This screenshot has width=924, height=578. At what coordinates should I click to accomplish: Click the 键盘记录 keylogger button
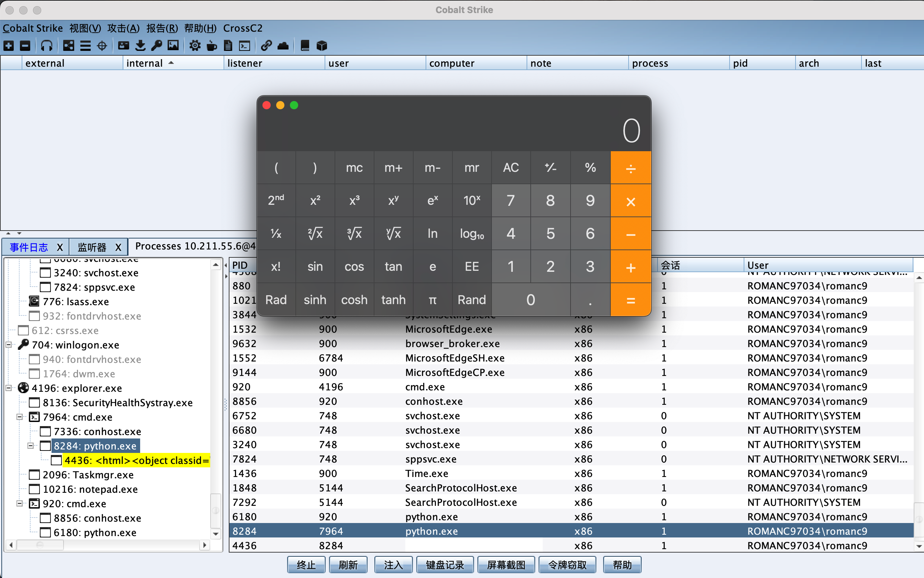point(445,565)
